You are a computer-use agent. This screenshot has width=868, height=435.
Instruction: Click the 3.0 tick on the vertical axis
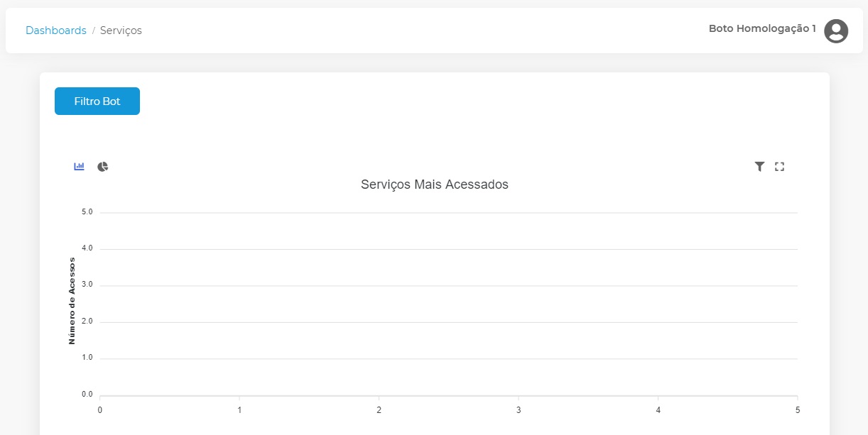[x=87, y=285]
